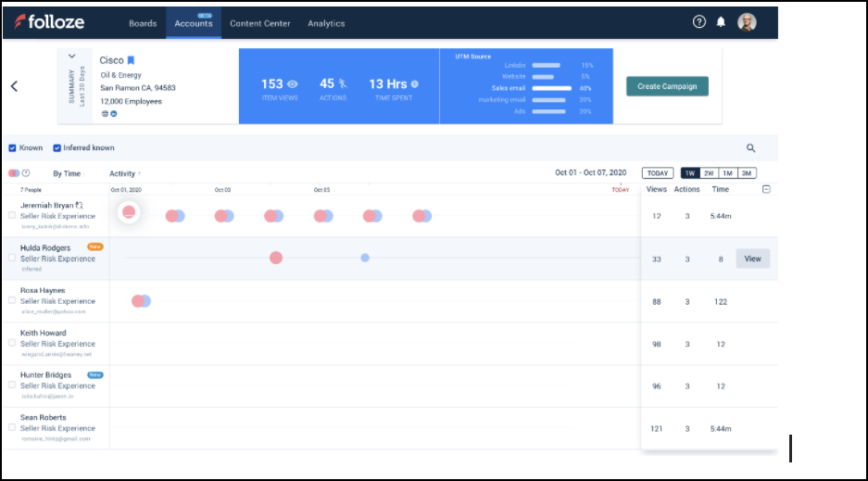
Task: Click the New badge on Hulda Rodgers
Action: coord(95,247)
